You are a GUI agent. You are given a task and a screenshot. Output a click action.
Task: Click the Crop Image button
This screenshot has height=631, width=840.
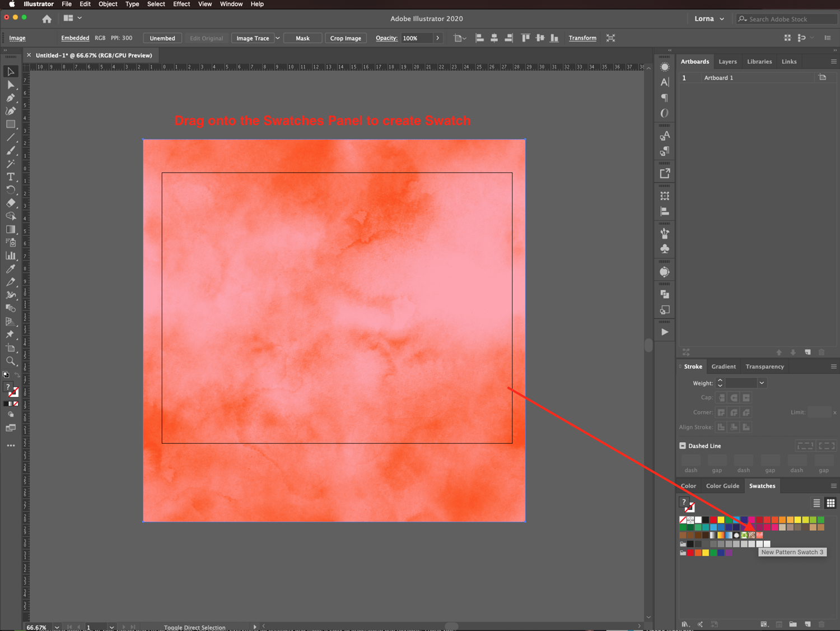click(346, 38)
